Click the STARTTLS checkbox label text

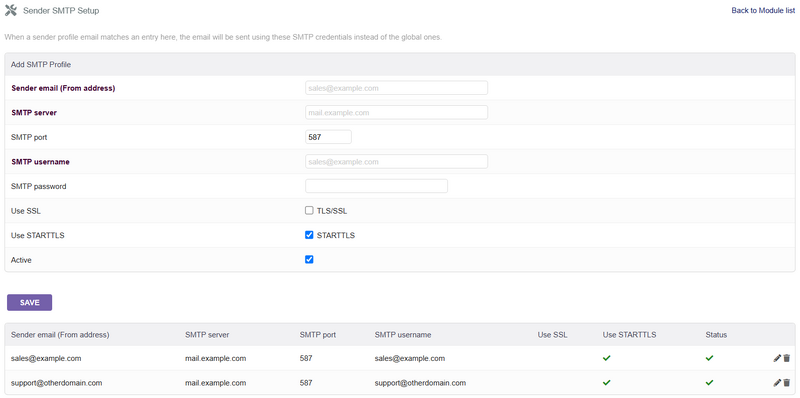pyautogui.click(x=336, y=235)
